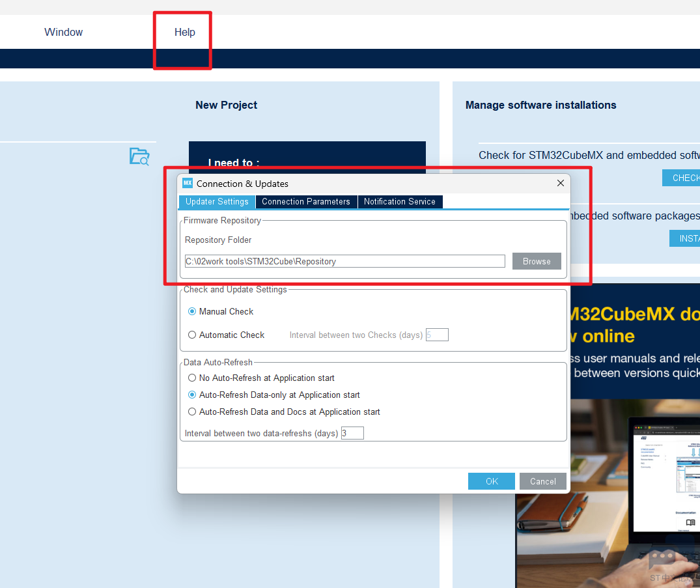This screenshot has height=588, width=700.
Task: Click the data-refreshes interval days field
Action: 353,433
